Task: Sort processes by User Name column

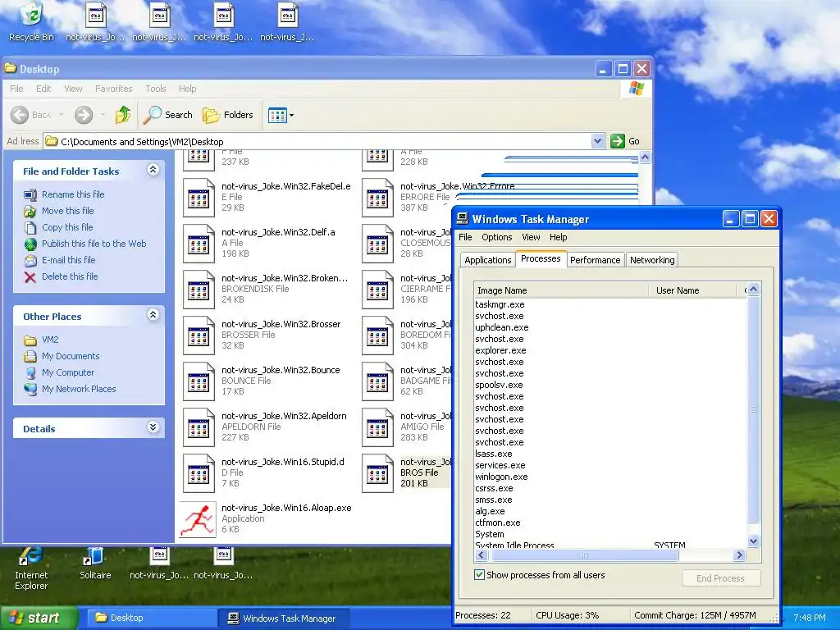Action: coord(693,290)
